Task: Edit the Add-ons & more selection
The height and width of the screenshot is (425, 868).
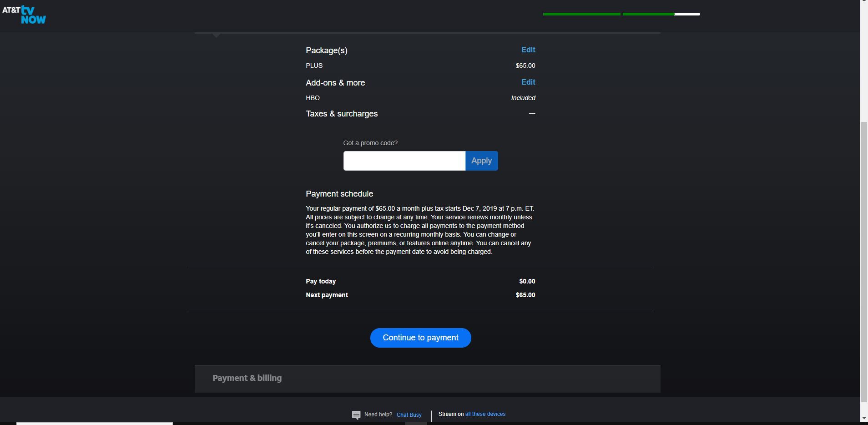Action: point(528,82)
